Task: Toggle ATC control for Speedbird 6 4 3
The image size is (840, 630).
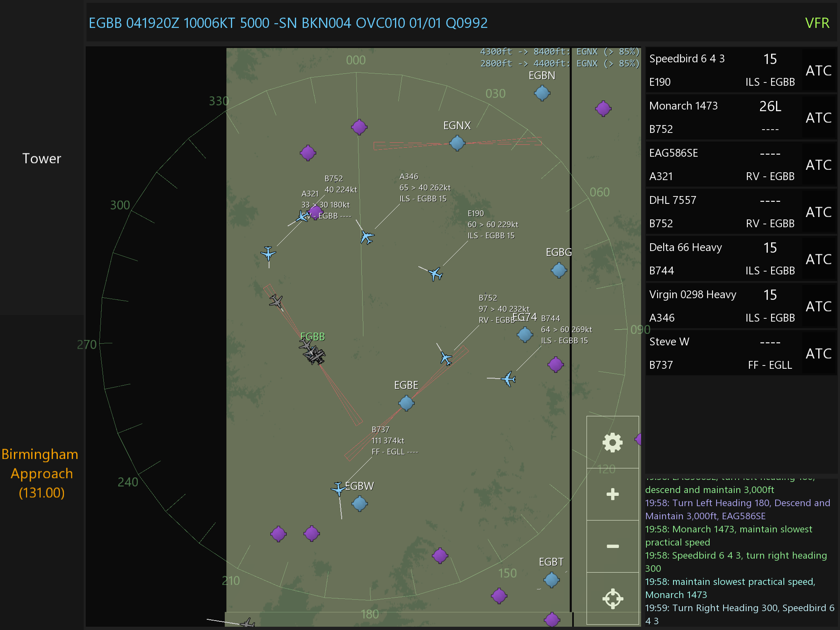Action: click(x=818, y=71)
